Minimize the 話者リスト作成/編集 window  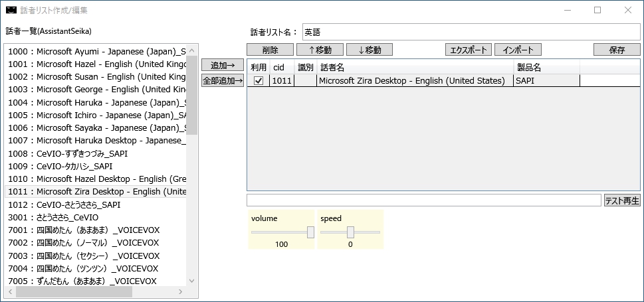click(x=568, y=10)
